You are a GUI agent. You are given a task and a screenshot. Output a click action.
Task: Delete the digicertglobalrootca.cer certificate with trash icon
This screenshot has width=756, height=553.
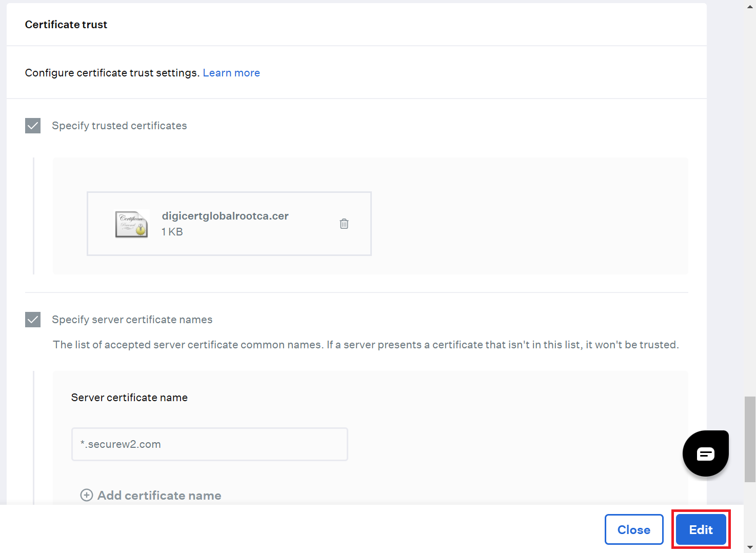pos(344,224)
